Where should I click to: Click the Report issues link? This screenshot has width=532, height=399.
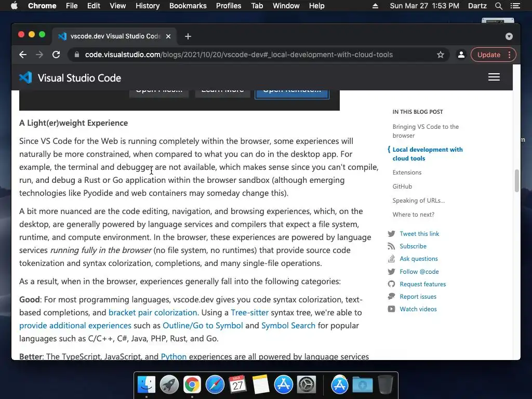coord(418,297)
